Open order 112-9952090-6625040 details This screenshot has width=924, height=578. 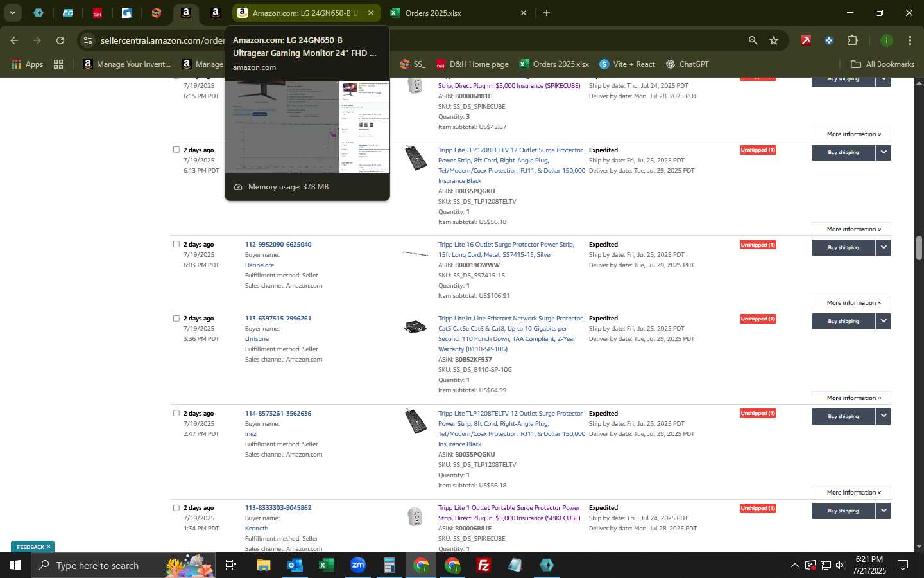(x=278, y=245)
